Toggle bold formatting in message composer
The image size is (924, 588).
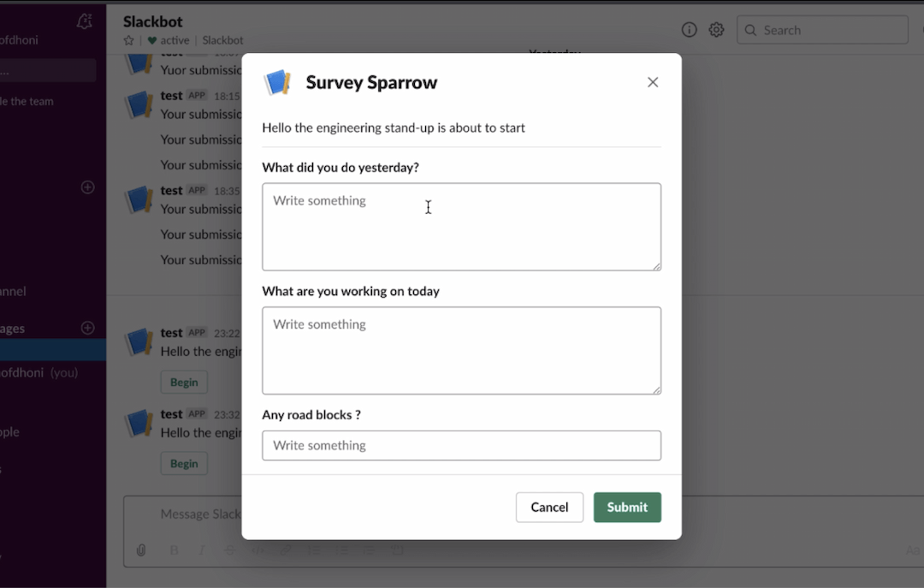pyautogui.click(x=174, y=550)
